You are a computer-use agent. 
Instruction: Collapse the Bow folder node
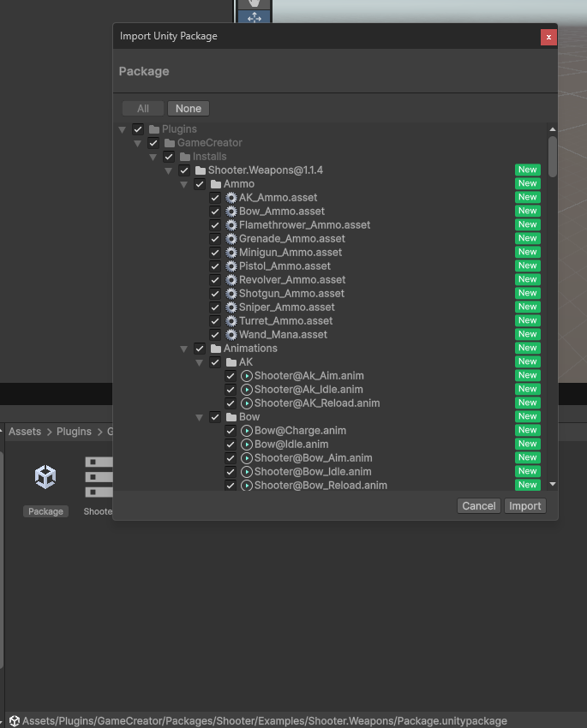tap(199, 417)
